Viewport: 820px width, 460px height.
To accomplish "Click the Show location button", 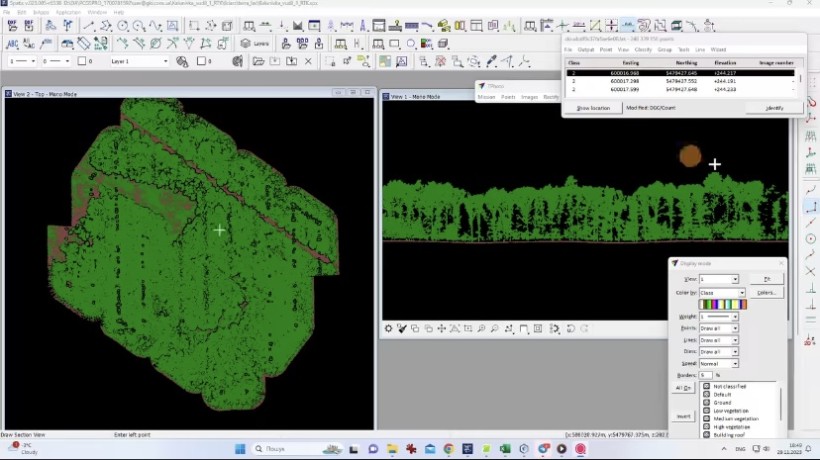I will tap(592, 108).
